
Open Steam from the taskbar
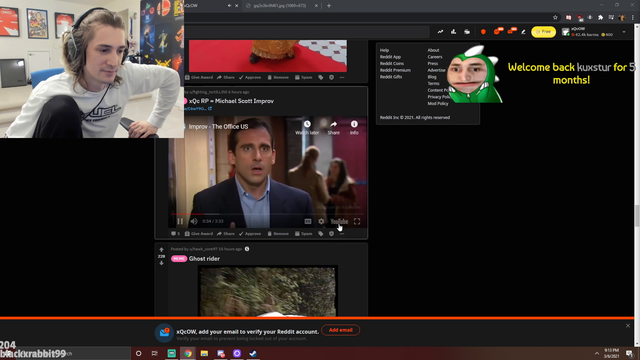(x=253, y=353)
